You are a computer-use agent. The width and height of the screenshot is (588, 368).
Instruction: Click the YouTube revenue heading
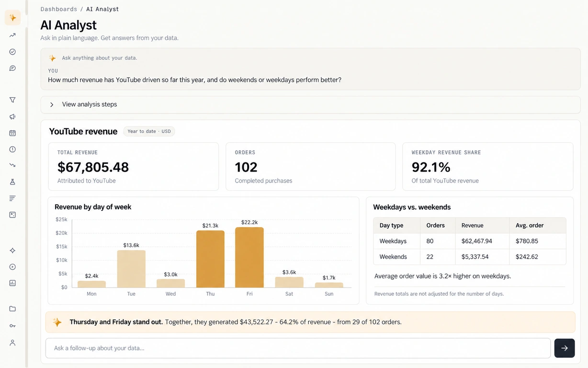tap(83, 131)
